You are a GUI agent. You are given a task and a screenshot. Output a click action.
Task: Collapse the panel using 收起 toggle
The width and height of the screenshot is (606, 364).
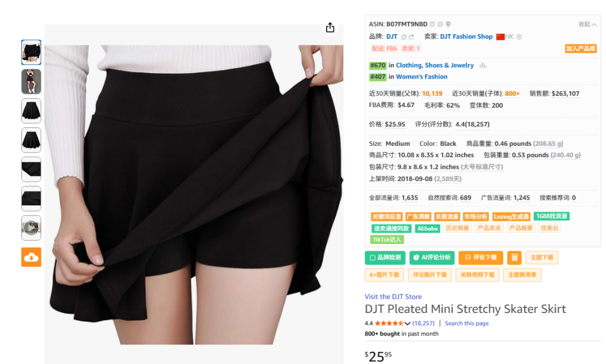pyautogui.click(x=587, y=24)
